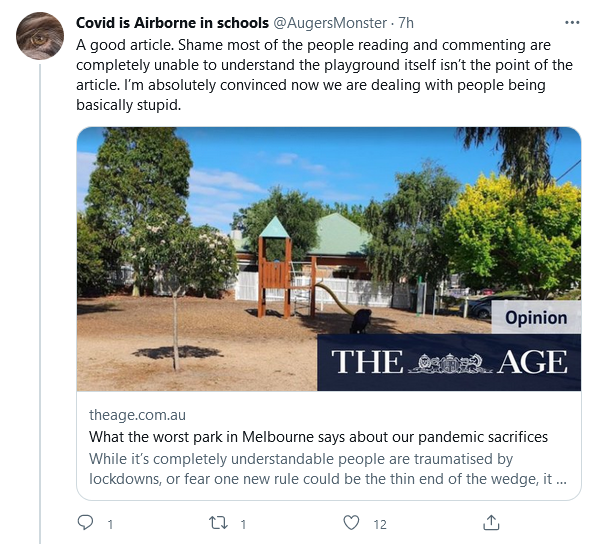
Task: Click the @AugersMonster handle
Action: pyautogui.click(x=330, y=23)
